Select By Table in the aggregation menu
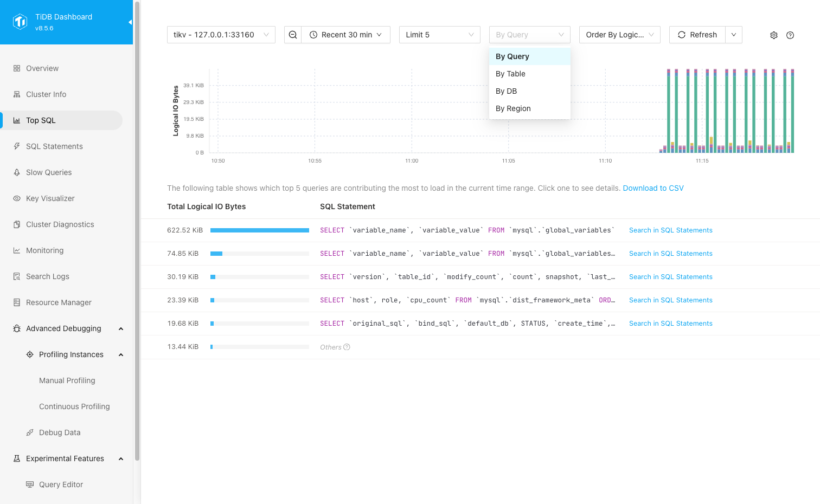820x504 pixels. tap(510, 73)
